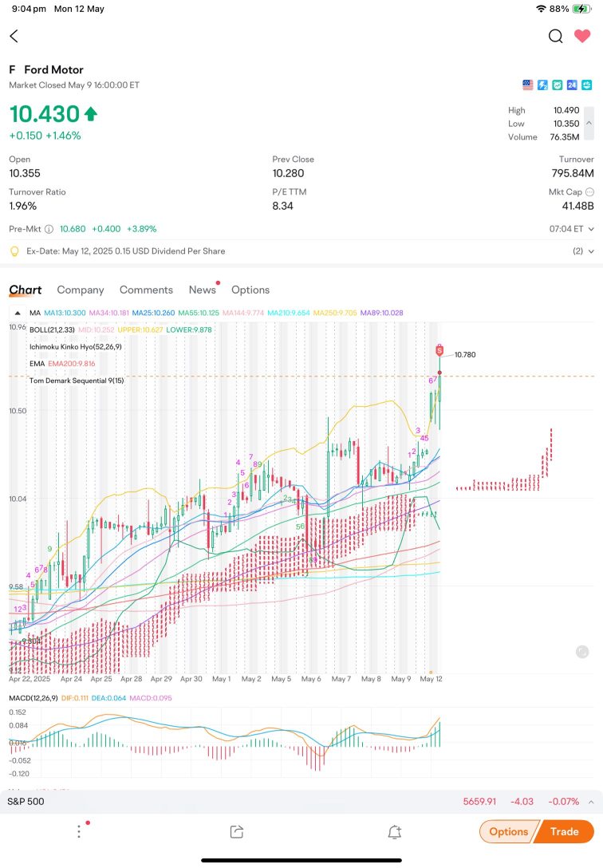Tap the 10.430 last price
Image resolution: width=603 pixels, height=868 pixels.
[x=45, y=115]
